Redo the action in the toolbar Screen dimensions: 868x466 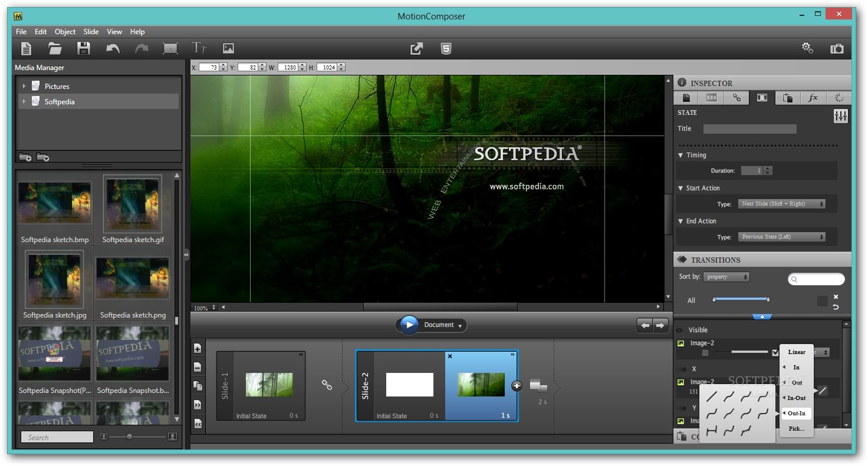142,49
